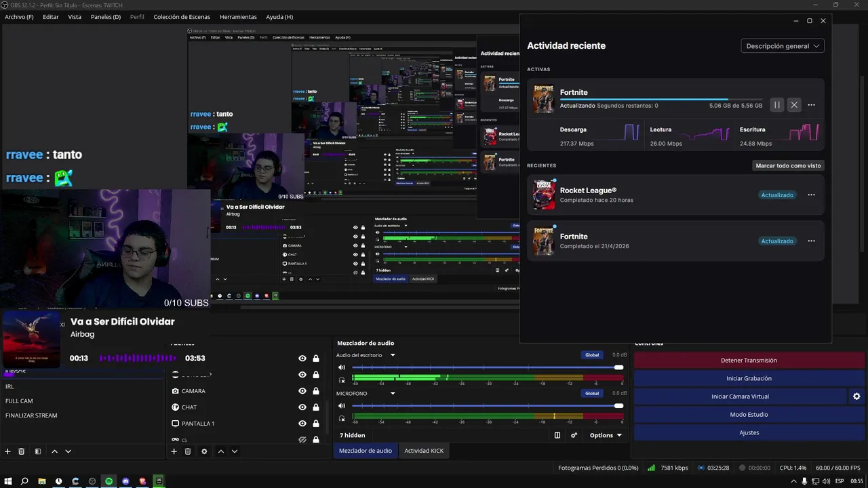
Task: Unlock the CAMARA source
Action: click(316, 391)
